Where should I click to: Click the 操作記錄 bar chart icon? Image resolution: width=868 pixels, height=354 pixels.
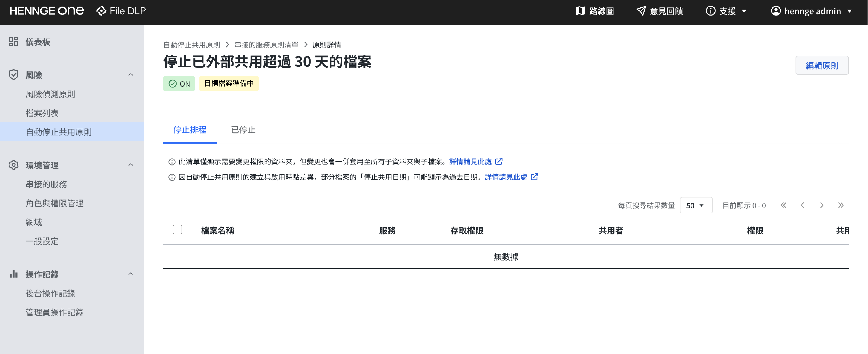(x=14, y=274)
